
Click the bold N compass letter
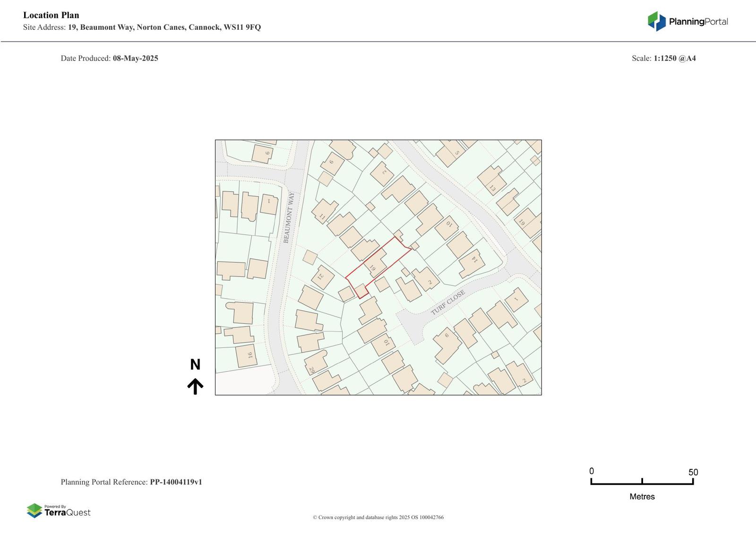coord(195,365)
